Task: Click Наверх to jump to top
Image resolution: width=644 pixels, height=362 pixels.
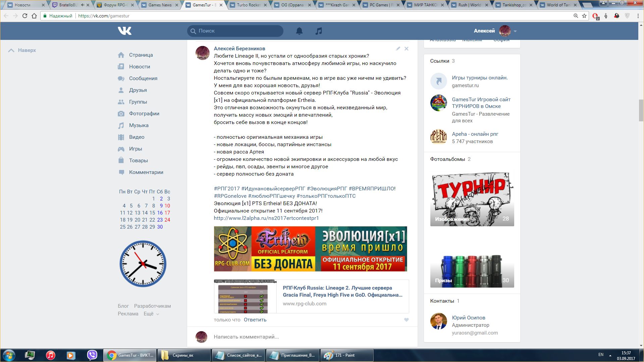Action: [22, 50]
